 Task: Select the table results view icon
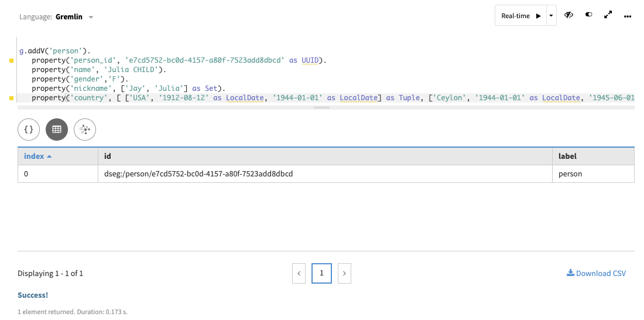click(57, 130)
